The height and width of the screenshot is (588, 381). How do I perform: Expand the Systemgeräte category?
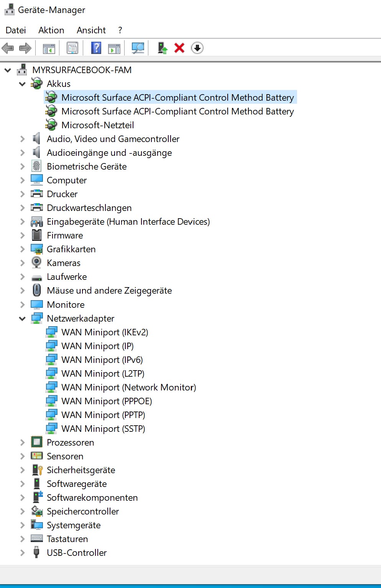[x=22, y=525]
